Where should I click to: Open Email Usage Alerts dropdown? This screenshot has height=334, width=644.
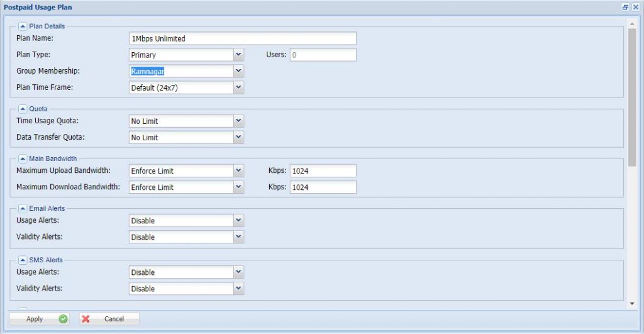click(238, 221)
